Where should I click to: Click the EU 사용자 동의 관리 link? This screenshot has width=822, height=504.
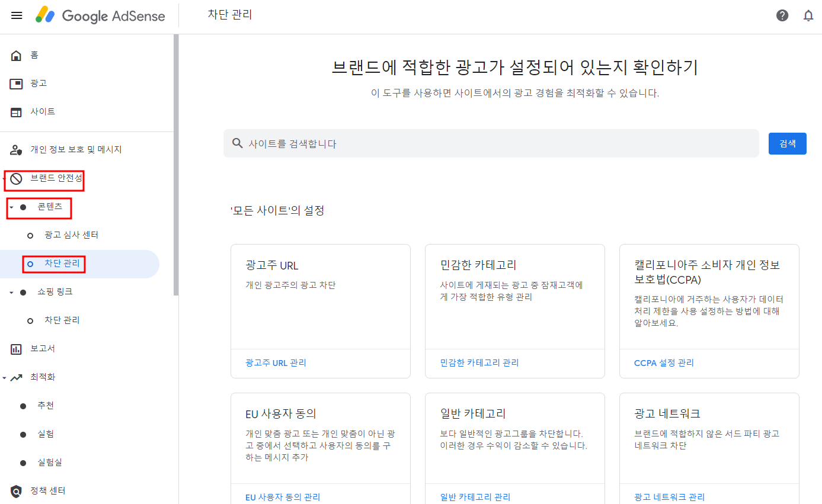tap(283, 497)
